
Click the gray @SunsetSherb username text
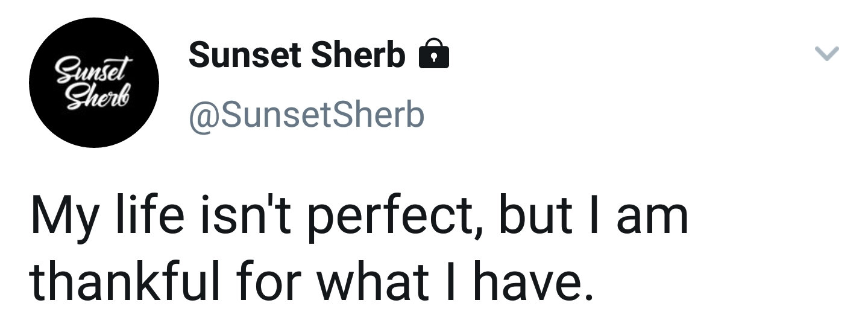point(307,115)
